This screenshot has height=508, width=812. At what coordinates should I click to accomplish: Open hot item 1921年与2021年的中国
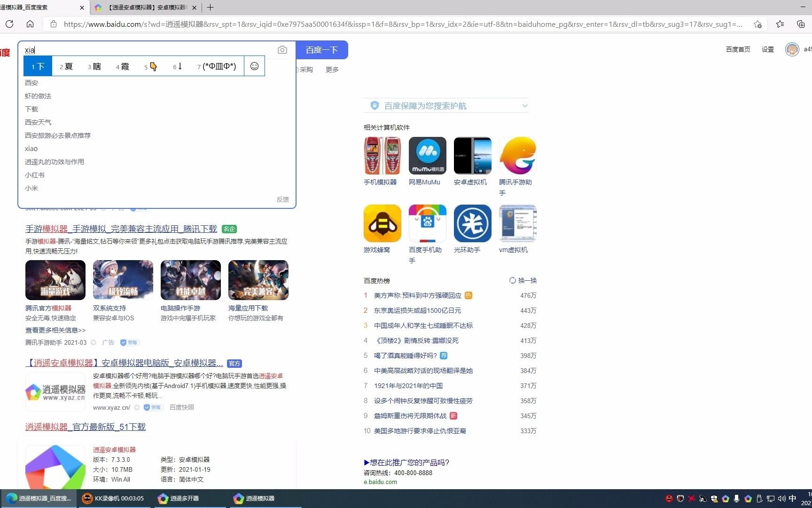pyautogui.click(x=408, y=386)
